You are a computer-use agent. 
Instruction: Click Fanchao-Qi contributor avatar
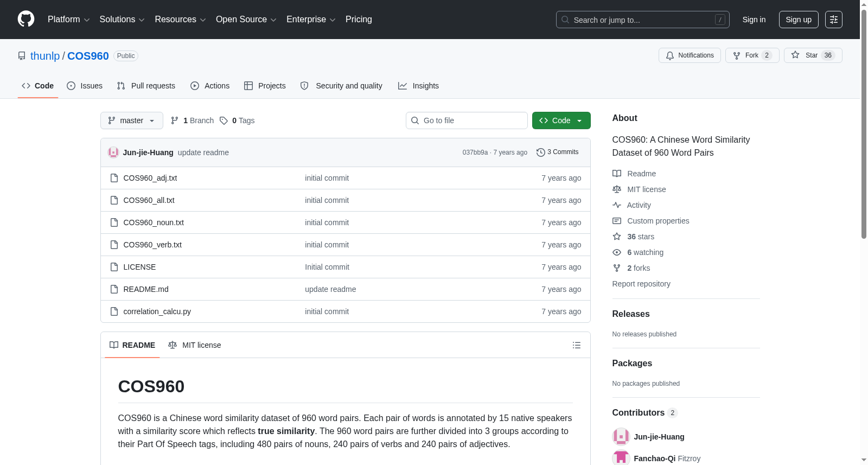click(621, 458)
